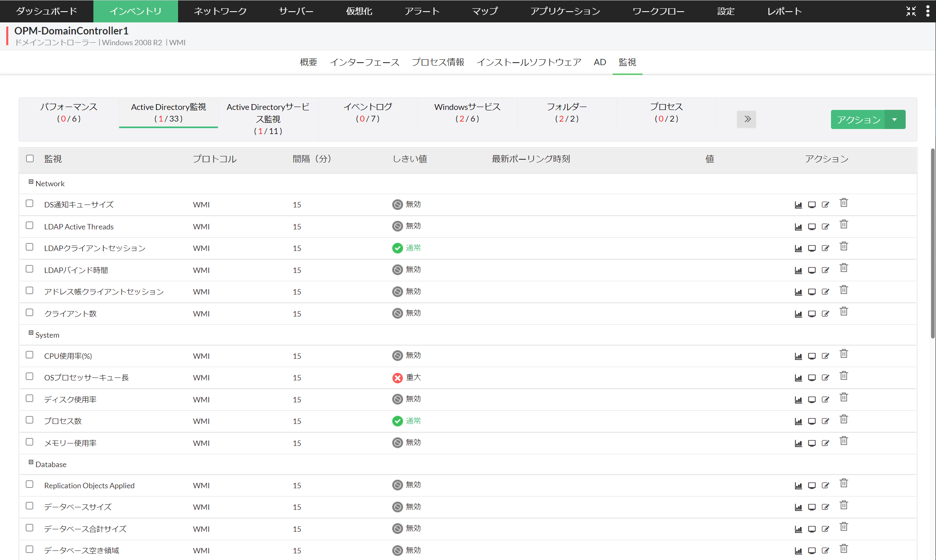Click the ≫ button to show more categories
Screen dimensions: 936x560
coord(747,119)
